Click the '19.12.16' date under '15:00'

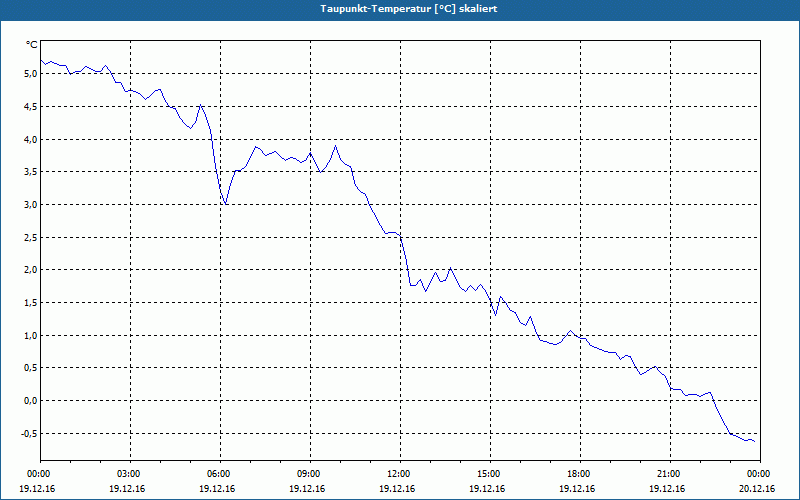pos(487,489)
